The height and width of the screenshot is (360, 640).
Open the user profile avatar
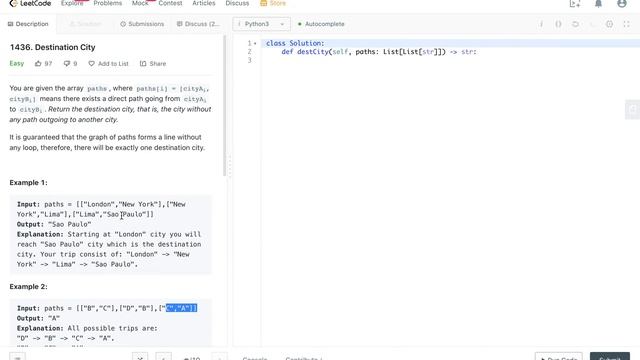(x=622, y=4)
